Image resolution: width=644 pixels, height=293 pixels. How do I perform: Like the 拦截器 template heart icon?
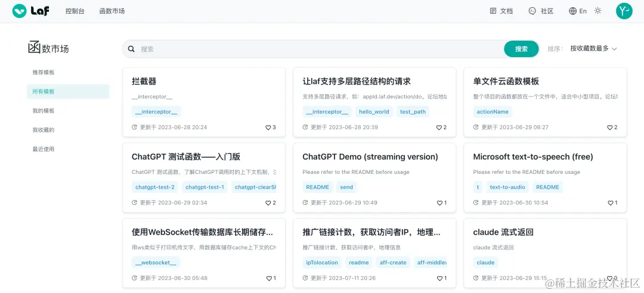tap(268, 127)
